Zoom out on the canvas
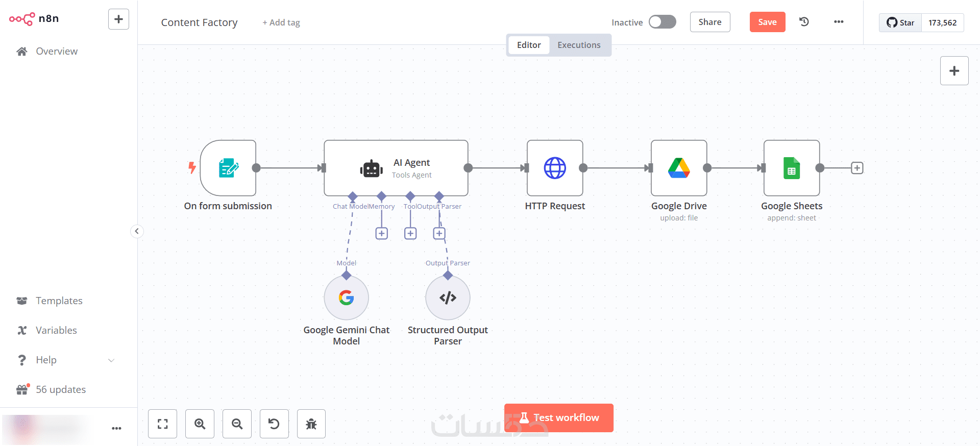This screenshot has height=446, width=980. coord(237,424)
